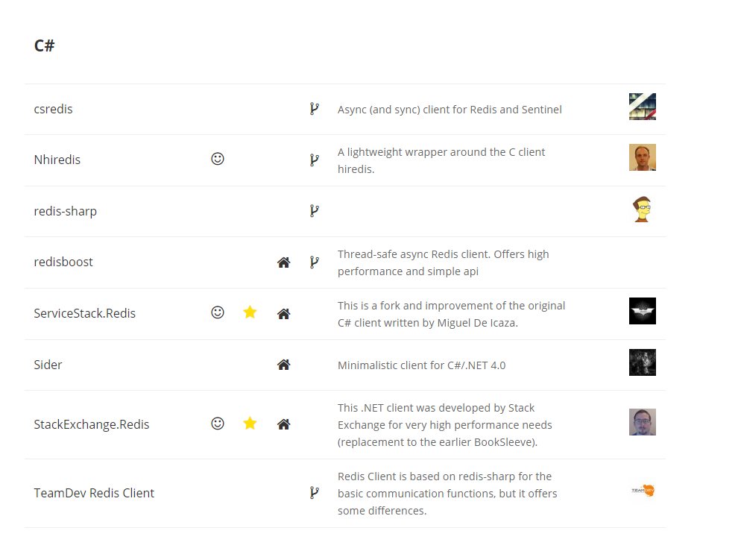Click the Sider author's dark avatar

[642, 362]
